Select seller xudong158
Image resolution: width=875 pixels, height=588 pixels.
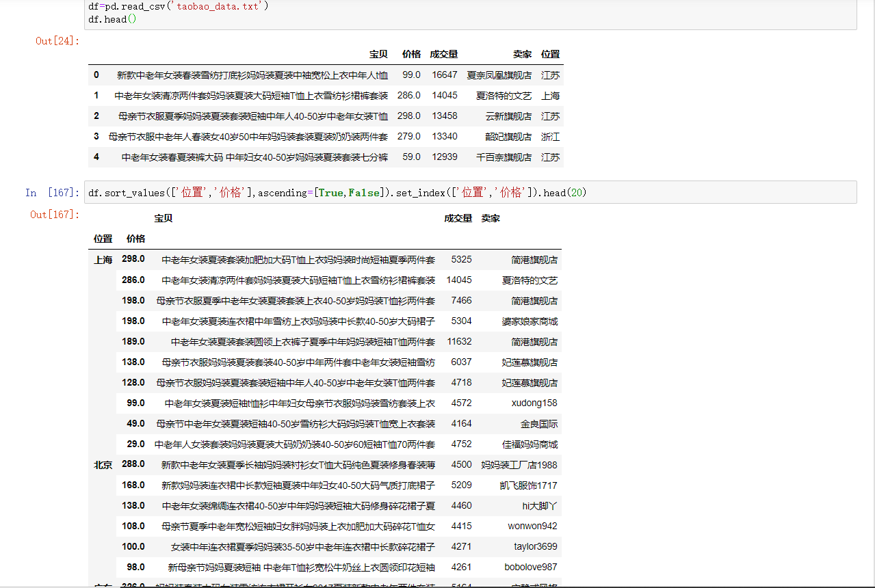point(534,403)
